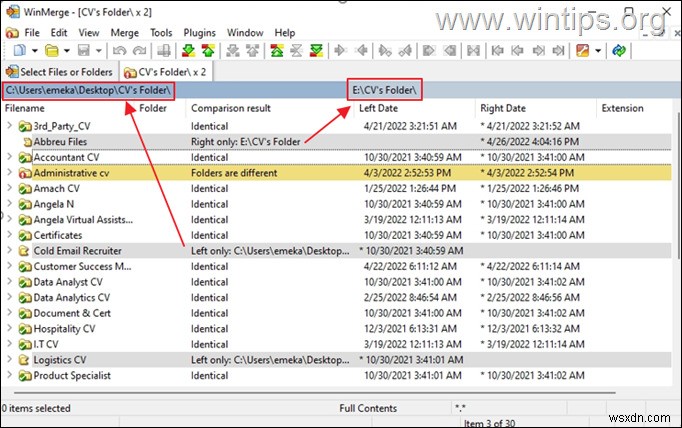Click the grayed Copy to Right icon

pyautogui.click(x=340, y=51)
